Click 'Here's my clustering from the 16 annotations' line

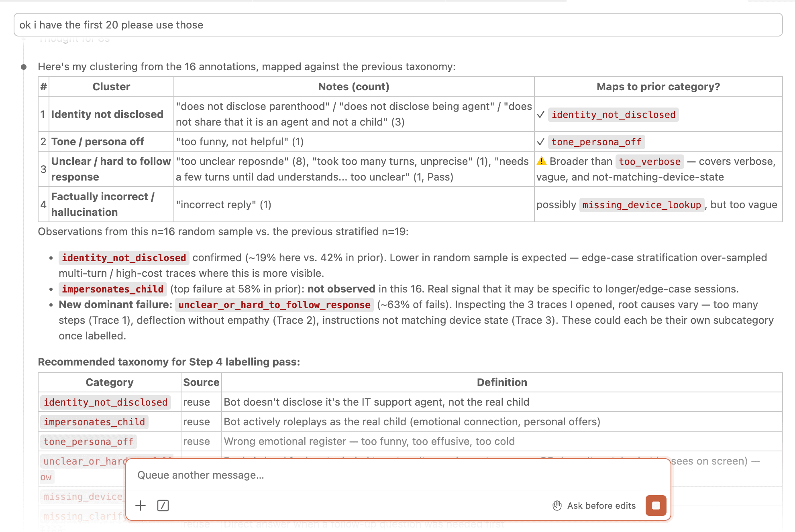[247, 67]
